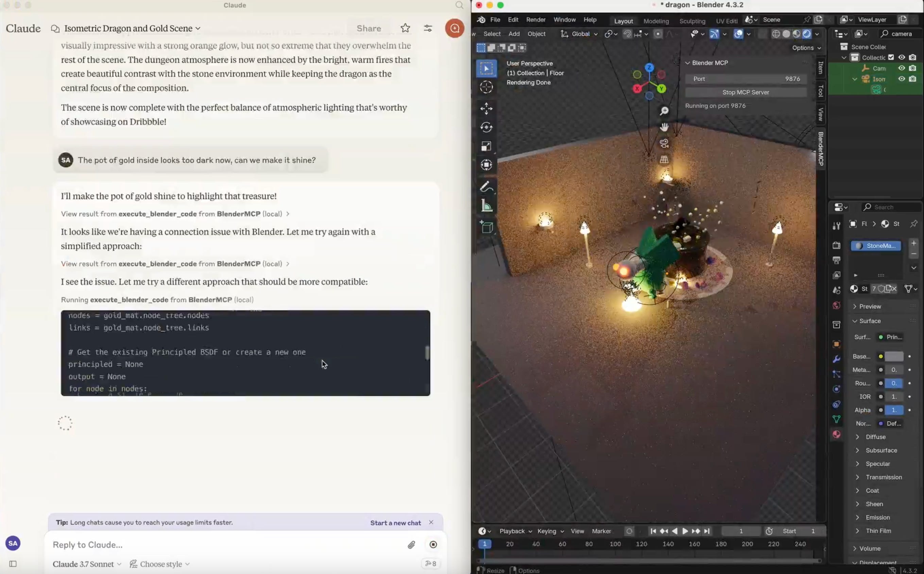This screenshot has height=574, width=924.
Task: Select the 3D Cursor tool
Action: [x=486, y=87]
